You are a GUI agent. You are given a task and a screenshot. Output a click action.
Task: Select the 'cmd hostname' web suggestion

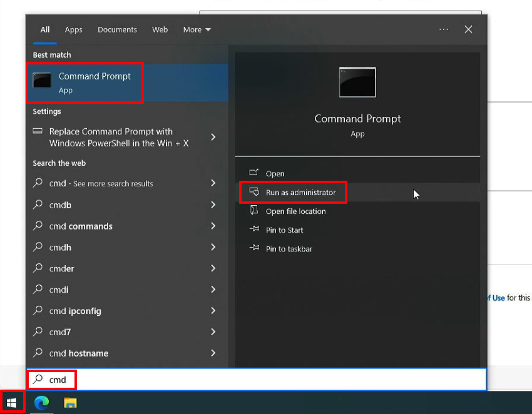(127, 353)
